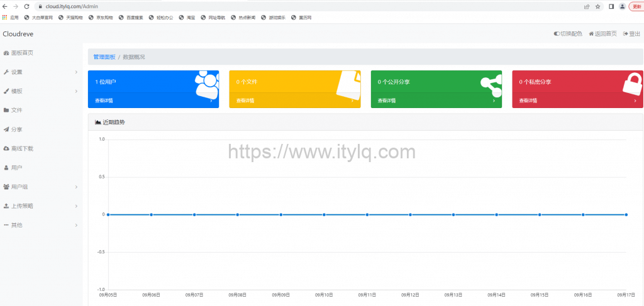Go to 返回首页 home link
Screen dimensions: 644x306
(x=602, y=34)
